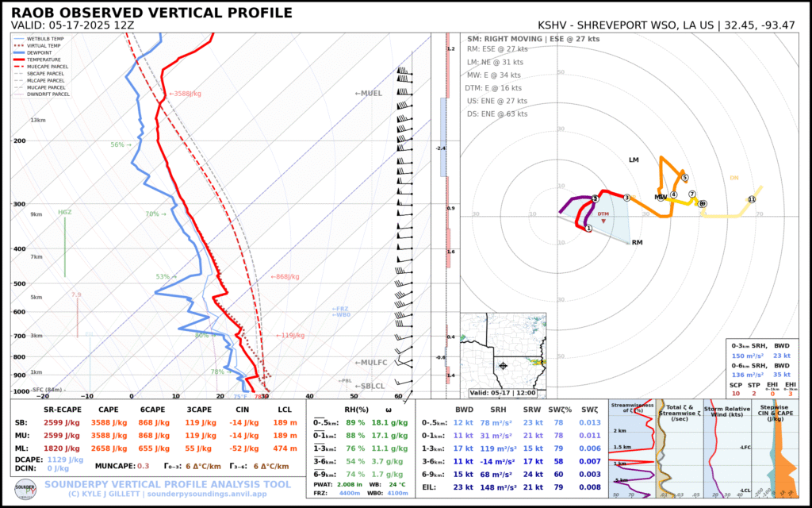Click the DEWPOINT legend entry

pos(44,52)
